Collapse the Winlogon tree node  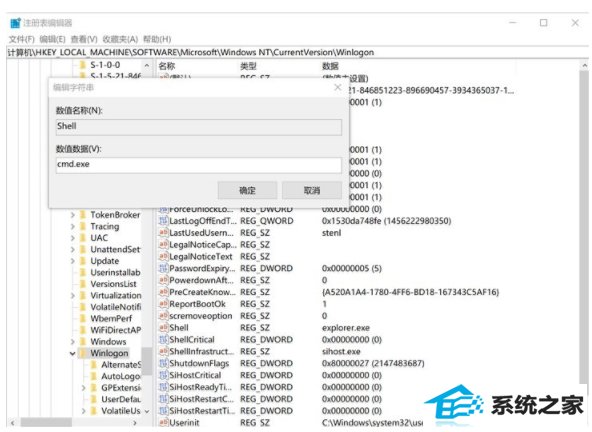72,353
